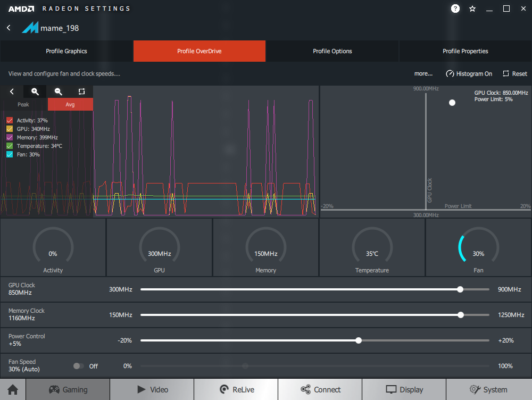The image size is (532, 400).
Task: Reset the OverDrive profile settings
Action: point(514,74)
